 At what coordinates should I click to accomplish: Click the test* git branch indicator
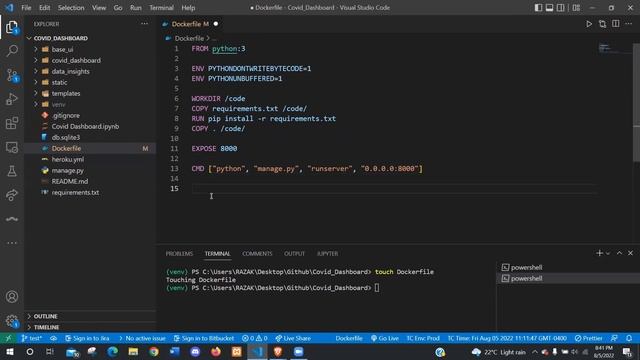[x=31, y=338]
